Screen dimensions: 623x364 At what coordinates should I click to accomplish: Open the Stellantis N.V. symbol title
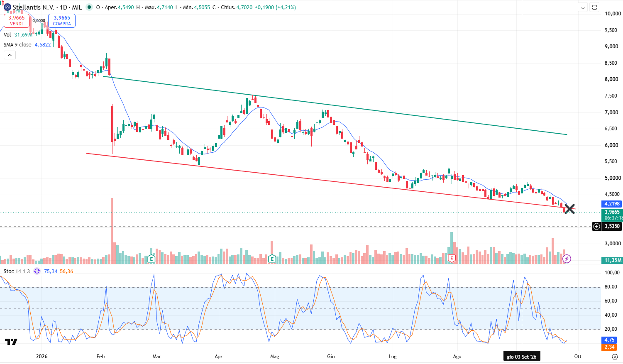[47, 7]
